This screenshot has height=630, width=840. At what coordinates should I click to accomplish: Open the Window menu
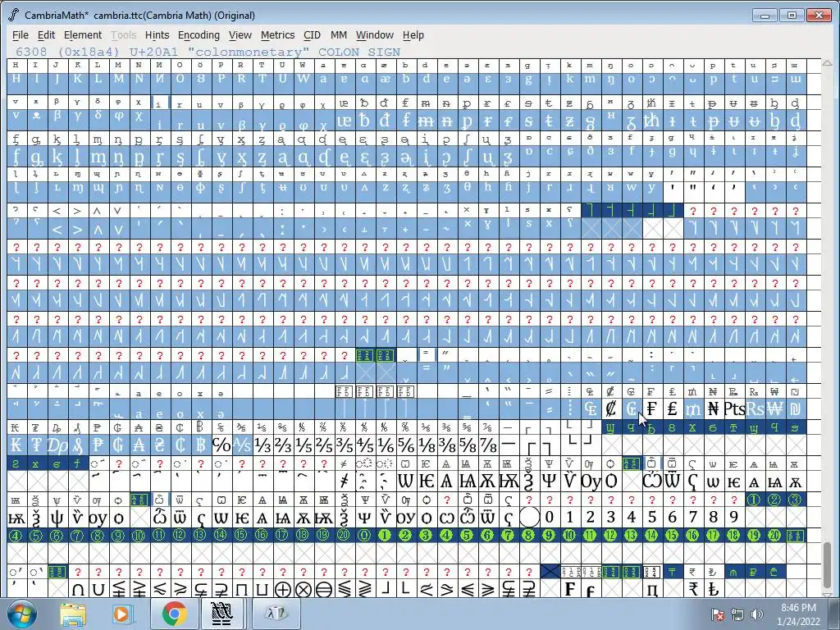[374, 34]
